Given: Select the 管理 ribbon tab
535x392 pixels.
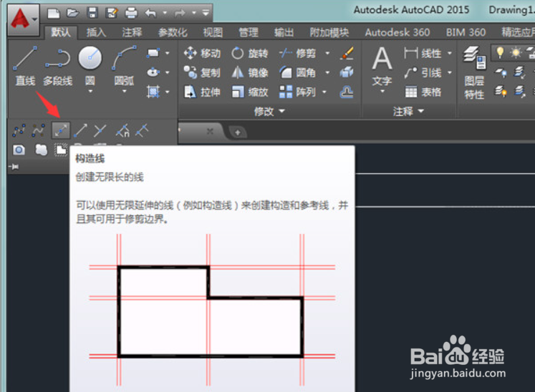Looking at the screenshot, I should 249,32.
